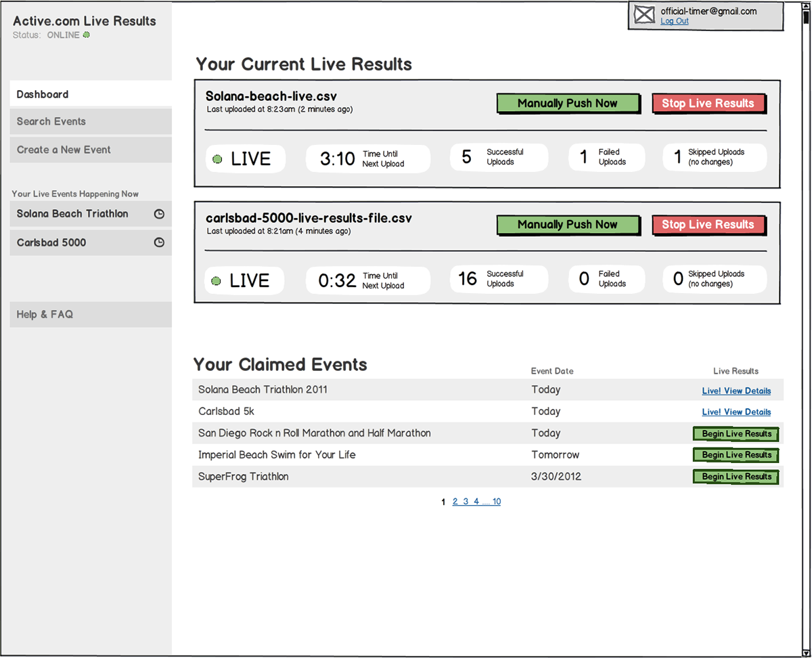Viewport: 812px width, 658px height.
Task: Click the green LIVE dot for Solana-beach-live.csv
Action: [x=217, y=159]
